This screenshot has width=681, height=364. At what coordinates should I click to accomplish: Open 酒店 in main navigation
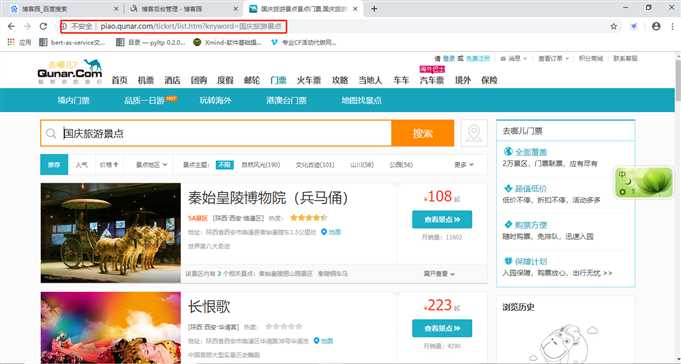pyautogui.click(x=172, y=80)
